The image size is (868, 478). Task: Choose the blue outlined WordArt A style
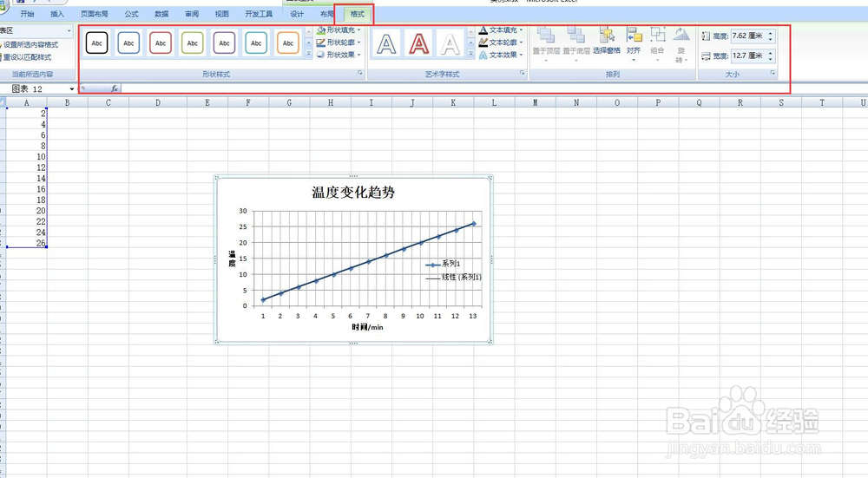[386, 43]
